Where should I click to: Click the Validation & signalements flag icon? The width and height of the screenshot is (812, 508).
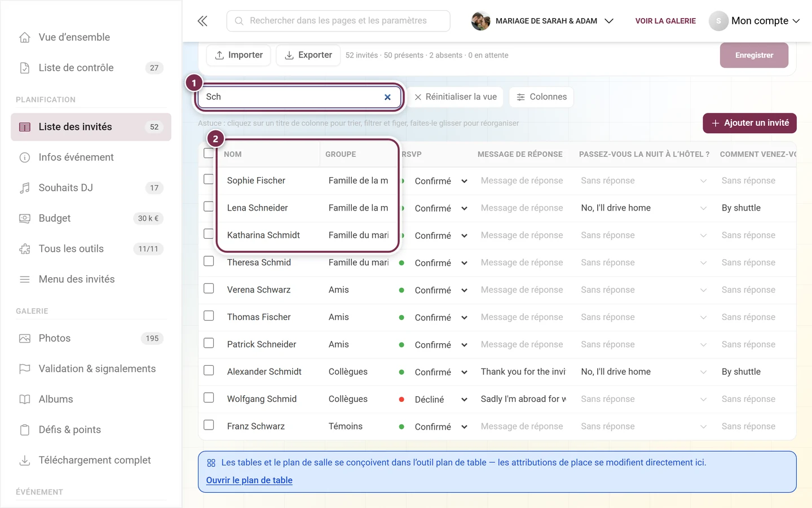click(x=25, y=369)
